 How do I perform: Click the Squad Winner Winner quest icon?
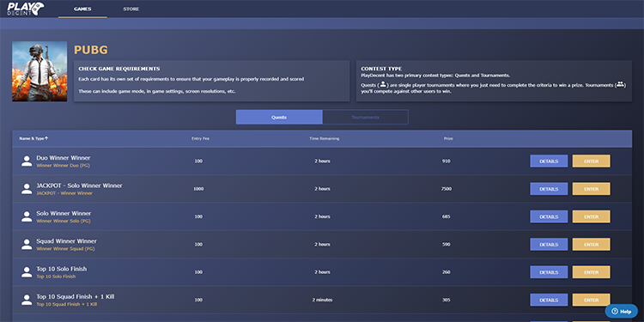coord(27,245)
